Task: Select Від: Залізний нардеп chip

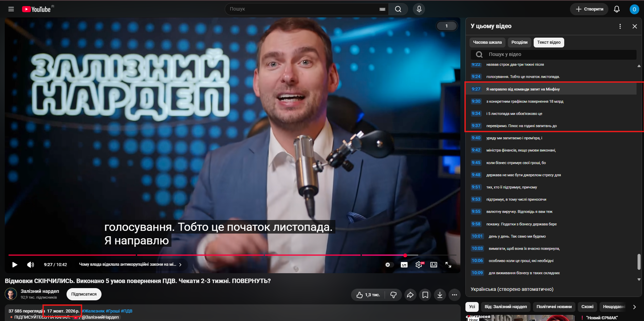Action: (x=505, y=307)
